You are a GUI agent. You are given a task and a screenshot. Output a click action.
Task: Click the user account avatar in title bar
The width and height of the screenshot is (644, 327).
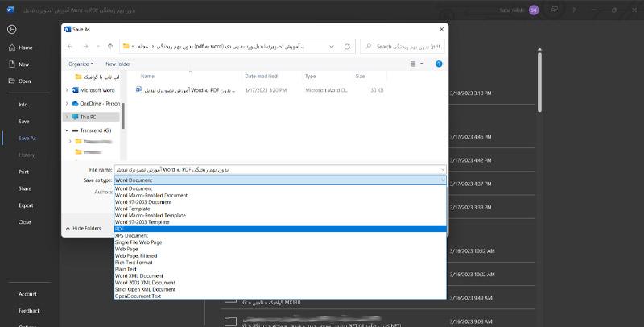point(533,9)
